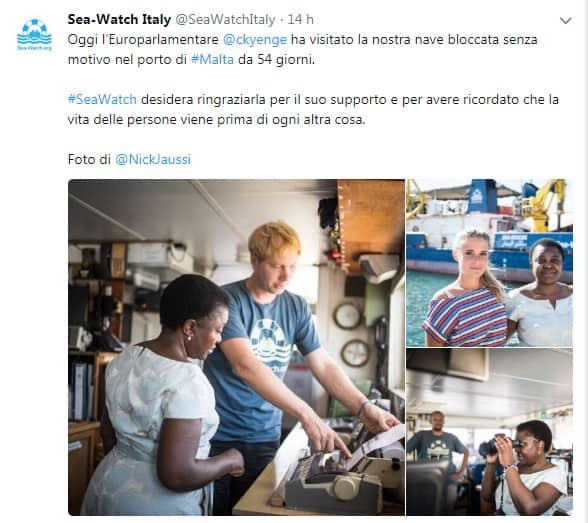The width and height of the screenshot is (588, 523).
Task: Click the #SeaWatch hashtag
Action: (102, 99)
